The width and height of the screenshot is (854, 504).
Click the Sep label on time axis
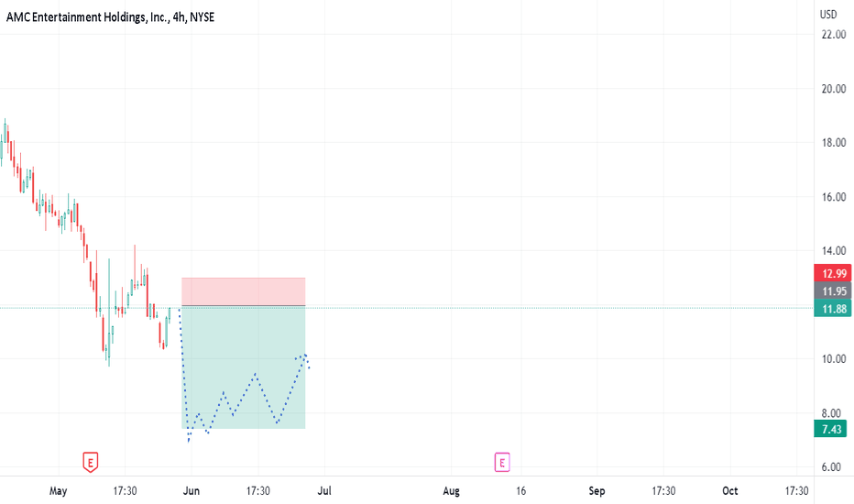coord(597,491)
